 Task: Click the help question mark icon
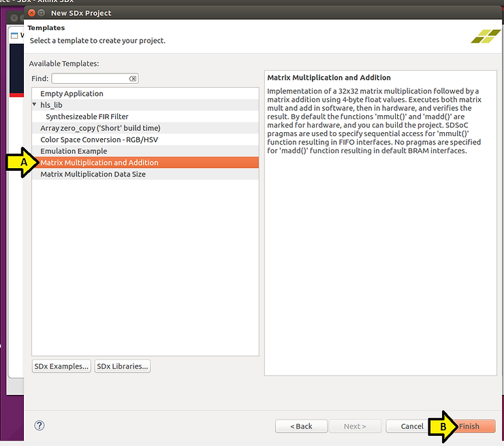39,426
